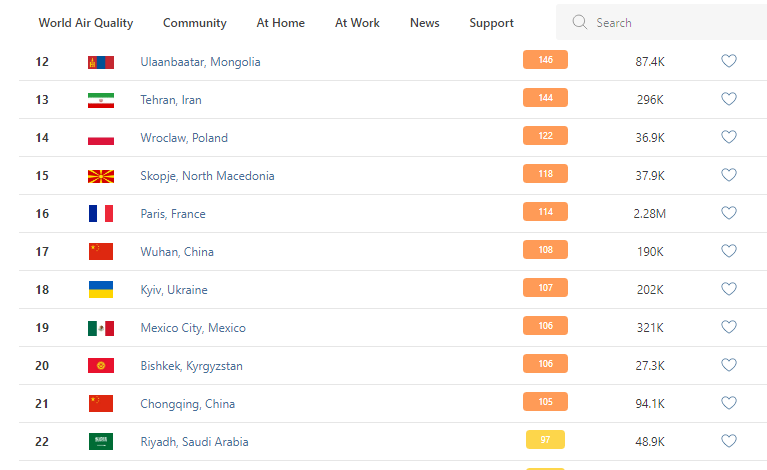This screenshot has height=470, width=767.
Task: Favorite Ulaanbaatar, Mongolia with heart icon
Action: pos(729,61)
